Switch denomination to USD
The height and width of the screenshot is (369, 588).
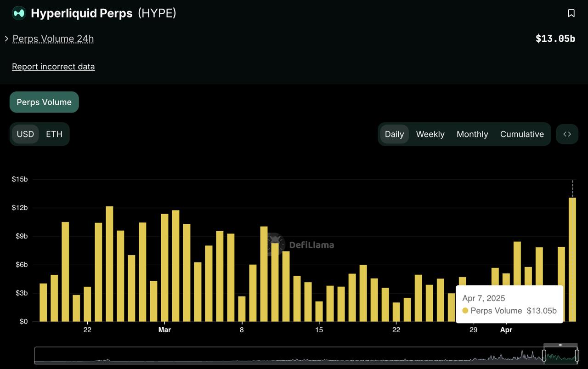(x=25, y=134)
